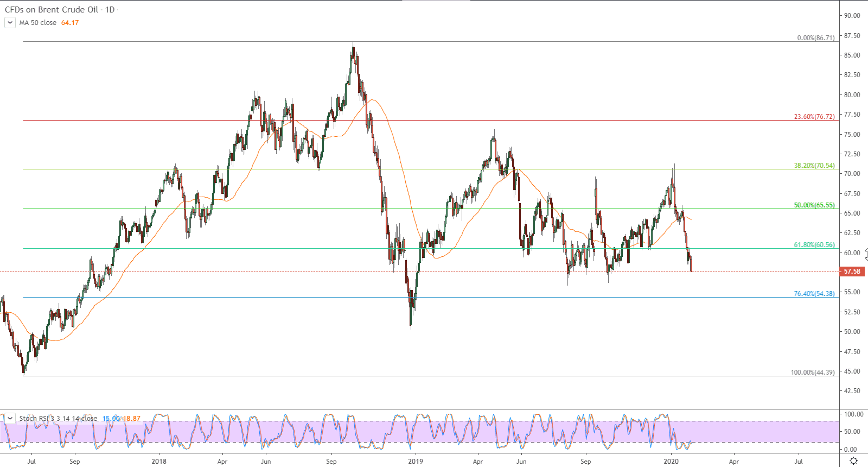
Task: Click the 90.00 price scale label
Action: tap(852, 16)
